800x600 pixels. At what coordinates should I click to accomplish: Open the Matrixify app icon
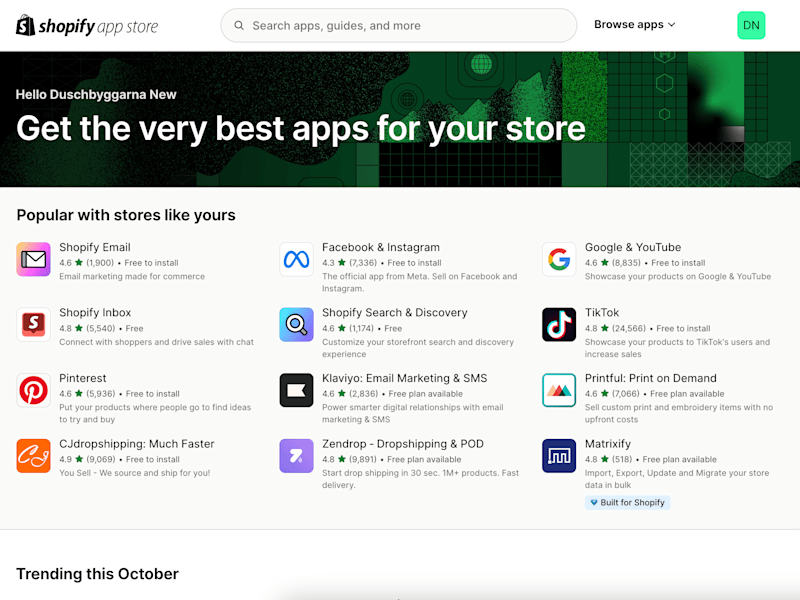click(559, 456)
